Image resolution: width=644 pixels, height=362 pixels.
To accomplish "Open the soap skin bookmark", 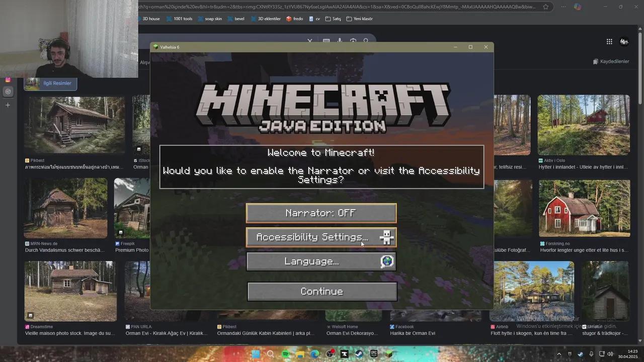I will (209, 19).
